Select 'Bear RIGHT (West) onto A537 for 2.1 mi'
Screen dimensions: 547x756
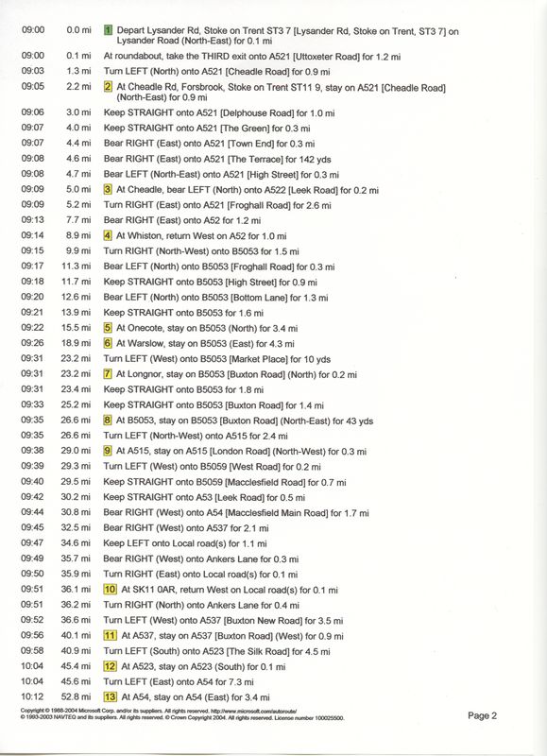pos(186,528)
